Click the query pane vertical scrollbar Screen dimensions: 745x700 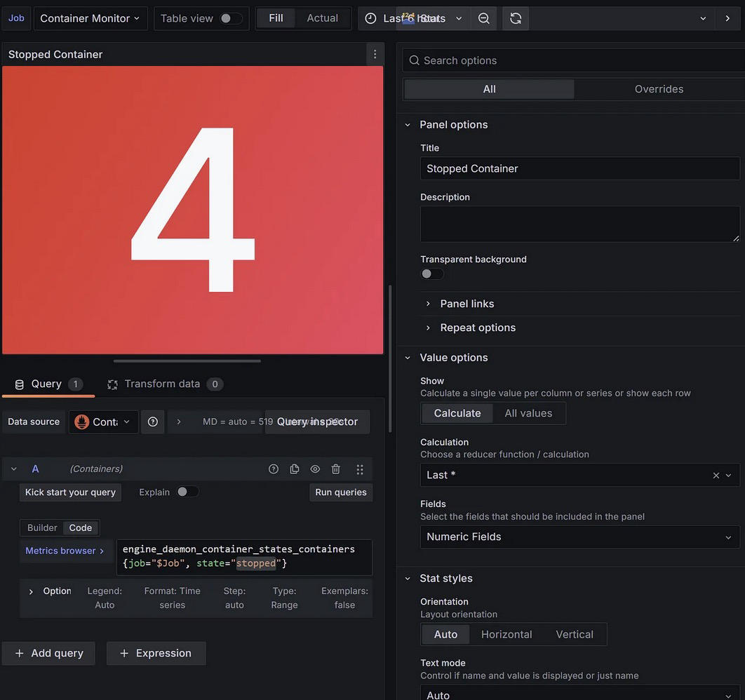pyautogui.click(x=390, y=358)
